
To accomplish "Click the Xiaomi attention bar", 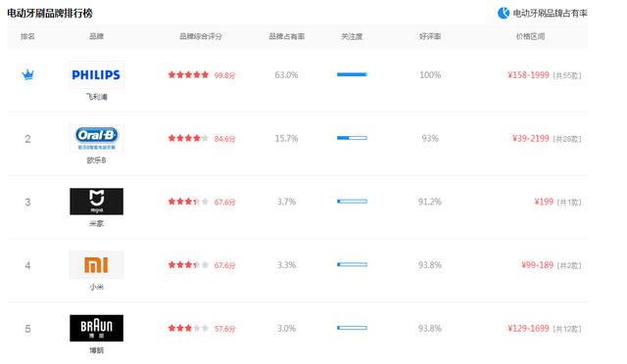I will [352, 264].
